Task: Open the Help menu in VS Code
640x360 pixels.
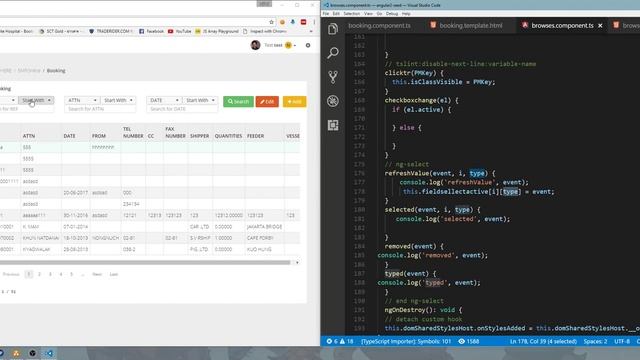Action: 406,13
